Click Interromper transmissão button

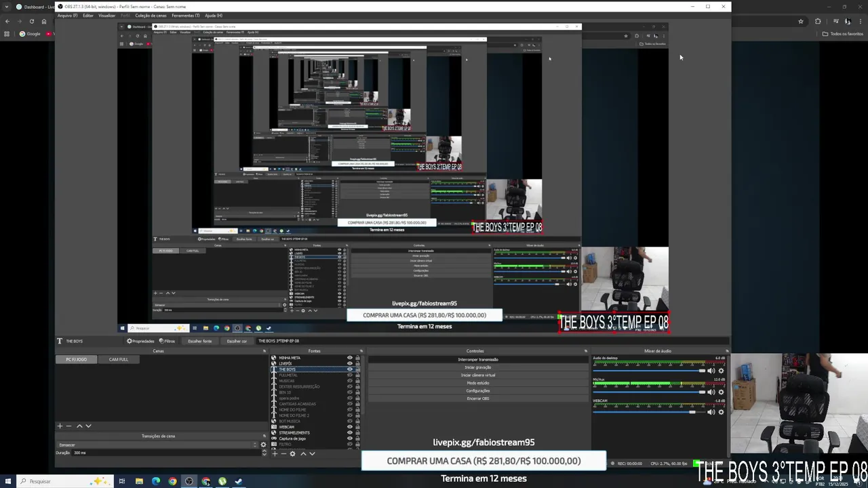pyautogui.click(x=478, y=360)
